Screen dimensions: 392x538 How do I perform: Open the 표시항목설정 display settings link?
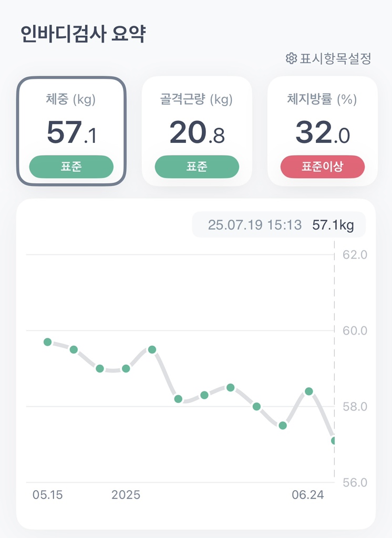tap(335, 58)
